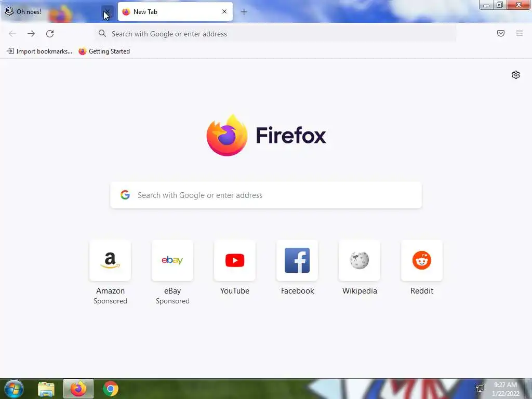
Task: Open the Amazon sponsored shortcut tile
Action: tap(110, 261)
